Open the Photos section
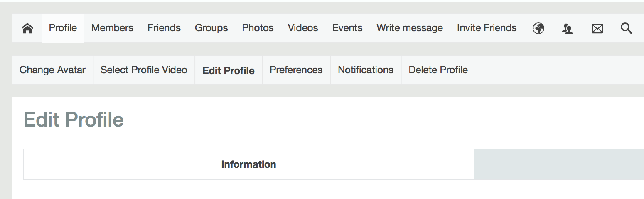The width and height of the screenshot is (644, 199). coord(258,28)
